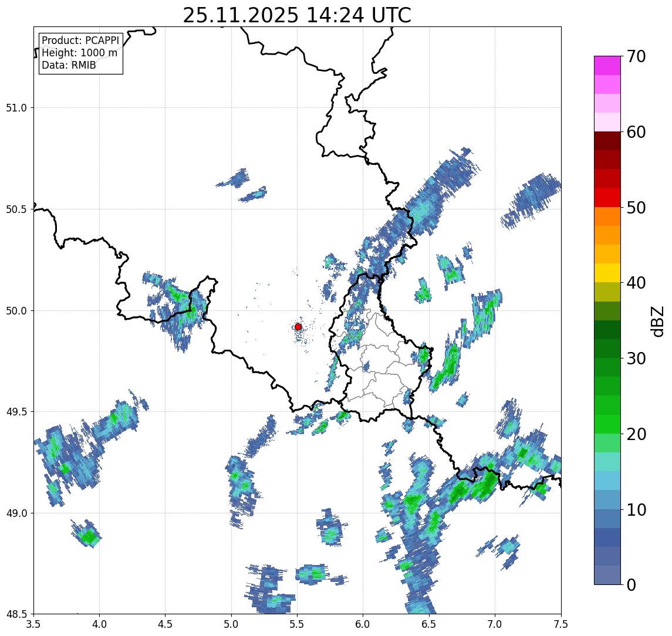672x636 pixels.
Task: Click the longitude axis label 7.5
Action: tap(561, 624)
